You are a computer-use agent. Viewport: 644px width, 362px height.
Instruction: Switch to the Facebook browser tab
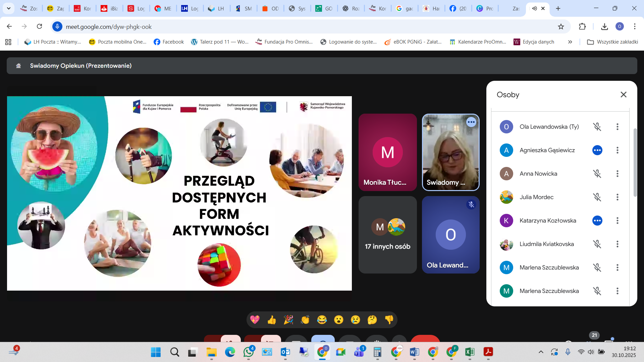coord(458,8)
